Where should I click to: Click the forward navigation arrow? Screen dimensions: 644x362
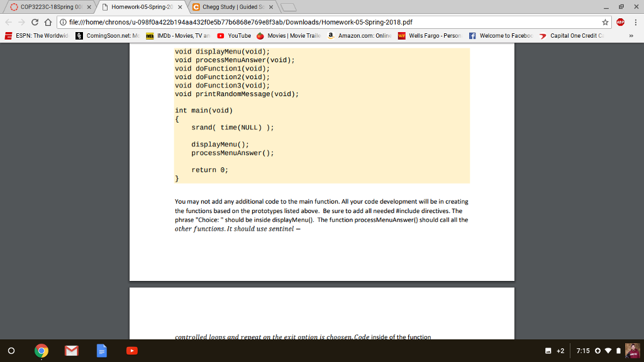[x=21, y=21]
